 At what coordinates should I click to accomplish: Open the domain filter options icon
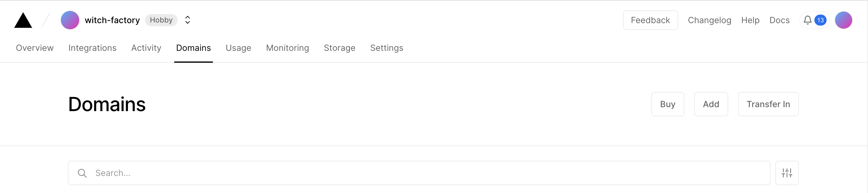[787, 173]
